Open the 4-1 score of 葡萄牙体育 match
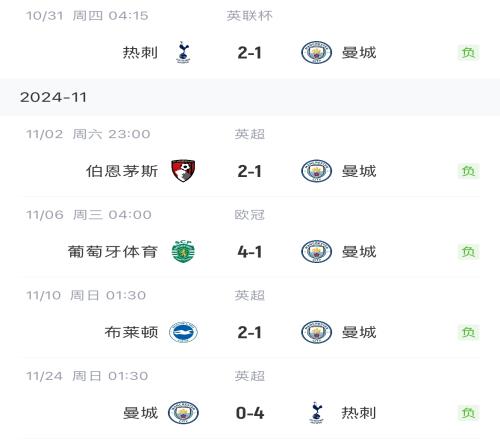500x440 pixels. (250, 252)
